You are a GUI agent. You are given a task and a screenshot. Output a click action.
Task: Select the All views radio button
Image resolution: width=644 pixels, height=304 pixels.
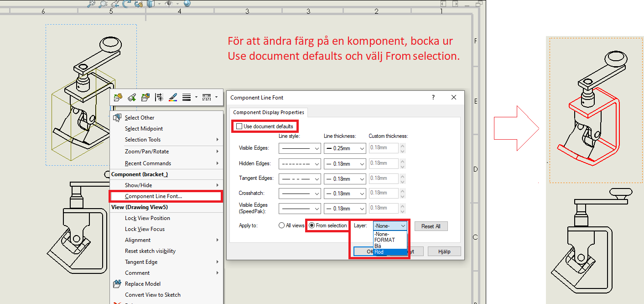281,225
